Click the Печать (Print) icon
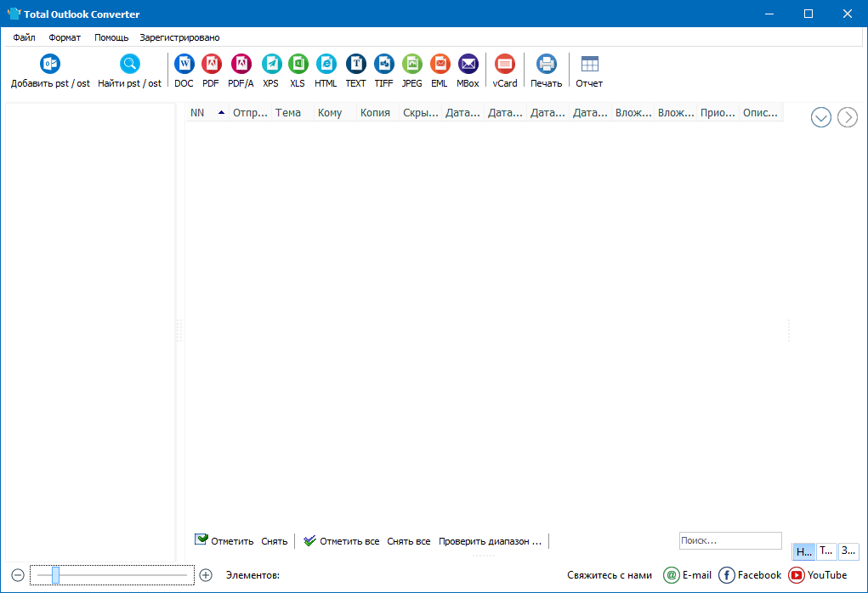This screenshot has height=593, width=868. point(546,63)
